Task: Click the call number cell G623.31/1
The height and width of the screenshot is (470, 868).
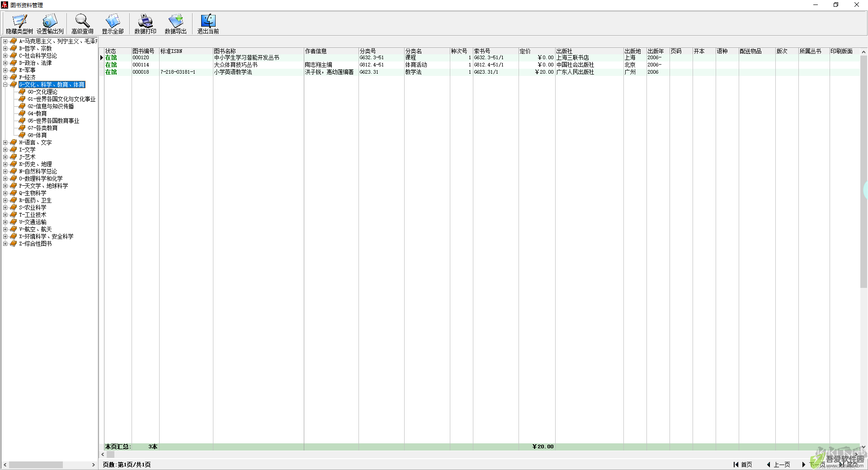Action: [495, 72]
